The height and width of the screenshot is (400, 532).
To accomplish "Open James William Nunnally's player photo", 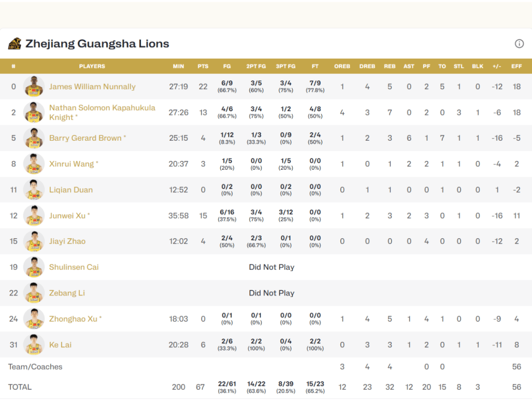I will 34,87.
